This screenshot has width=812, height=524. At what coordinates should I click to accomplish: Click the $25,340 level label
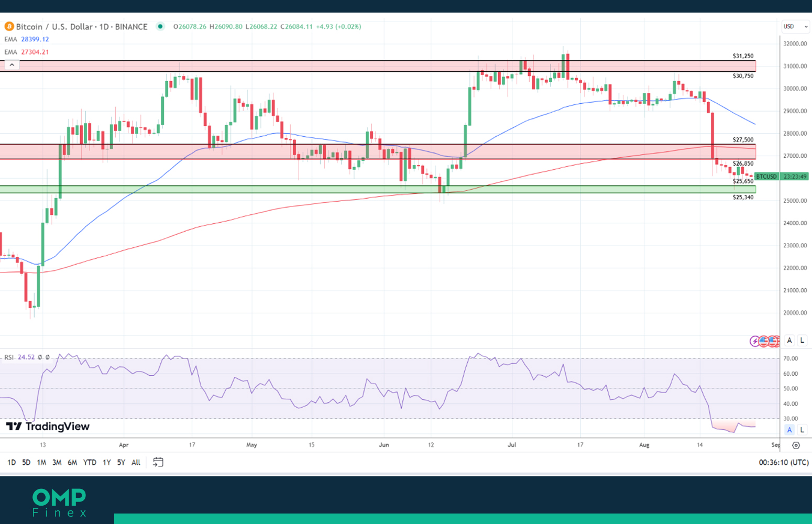click(743, 198)
